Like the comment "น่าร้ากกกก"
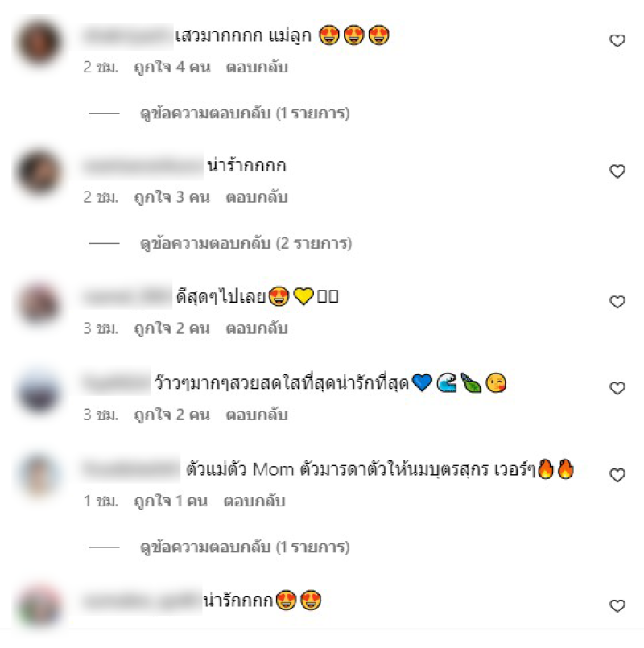644x648 pixels. click(617, 171)
